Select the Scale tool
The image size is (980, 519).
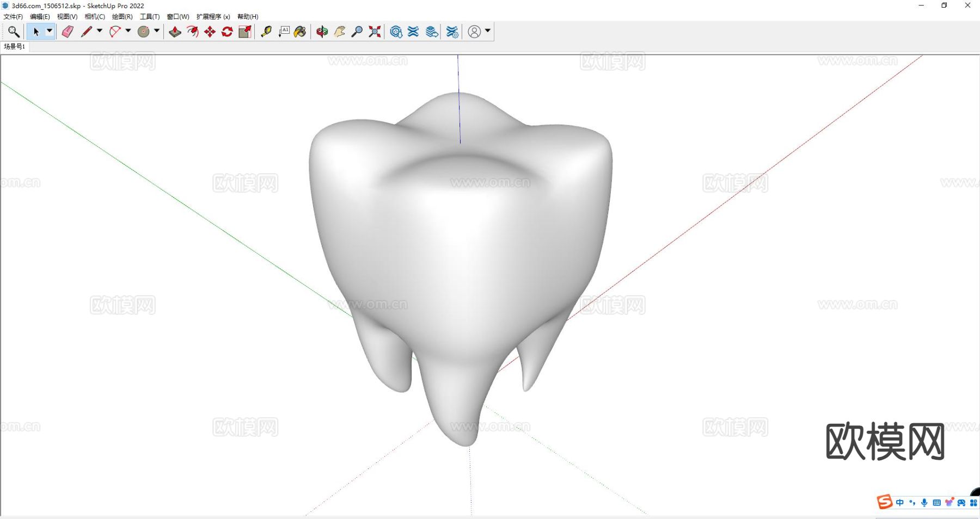coord(245,32)
